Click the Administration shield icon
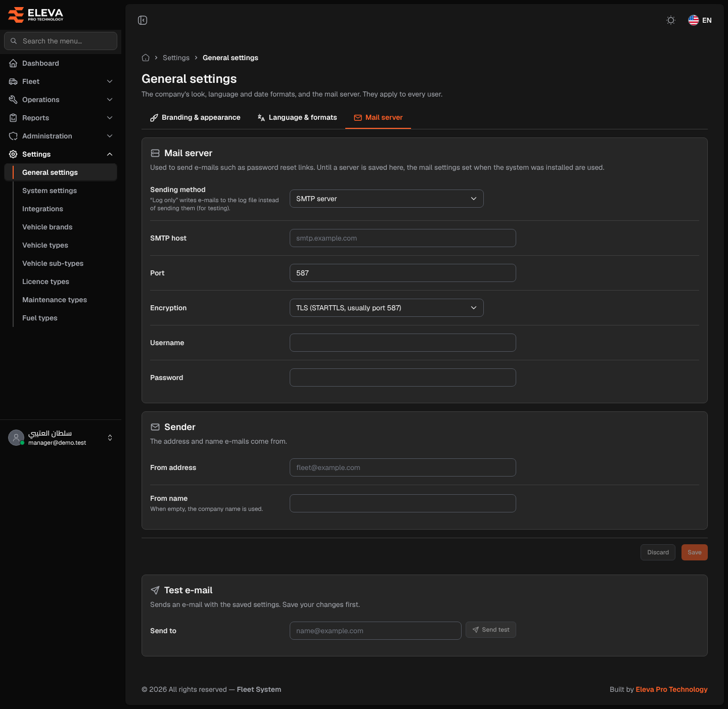The height and width of the screenshot is (709, 728). [13, 136]
